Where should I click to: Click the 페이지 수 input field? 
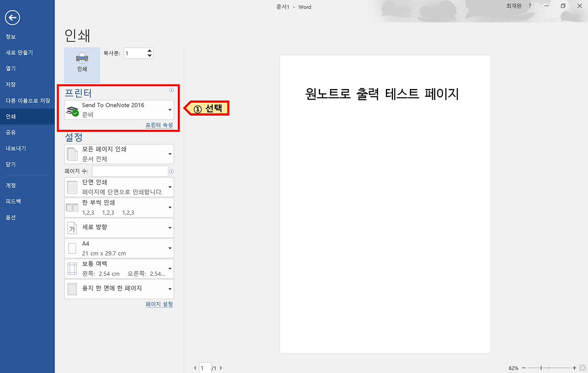tap(130, 171)
